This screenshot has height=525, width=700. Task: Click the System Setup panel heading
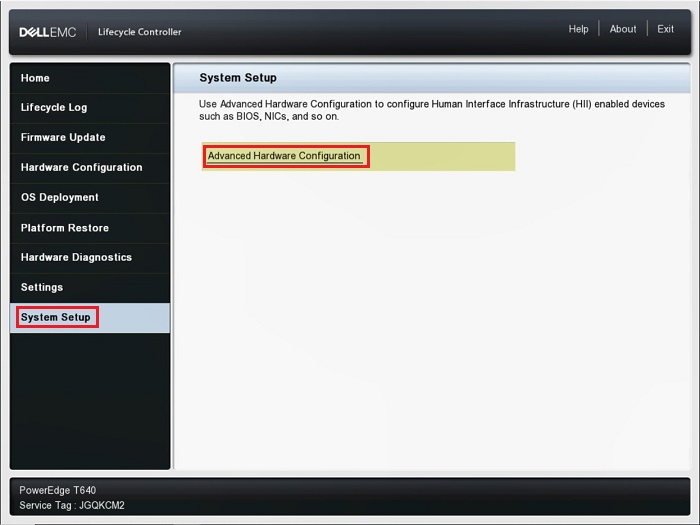238,78
